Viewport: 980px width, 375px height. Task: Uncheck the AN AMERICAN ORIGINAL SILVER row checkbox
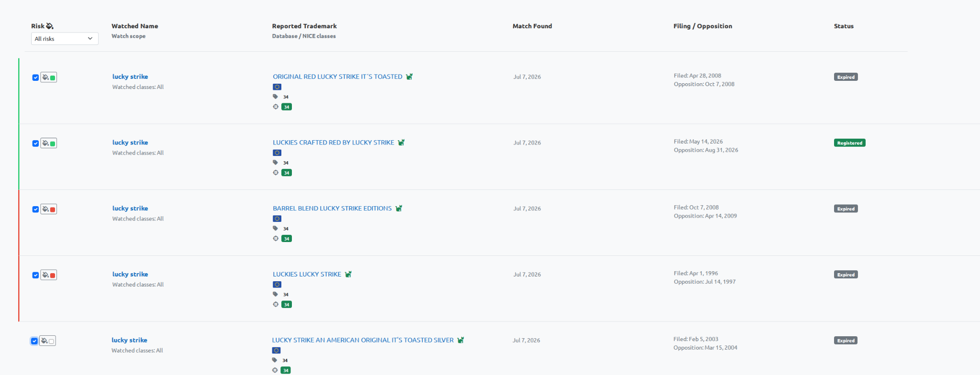(34, 341)
